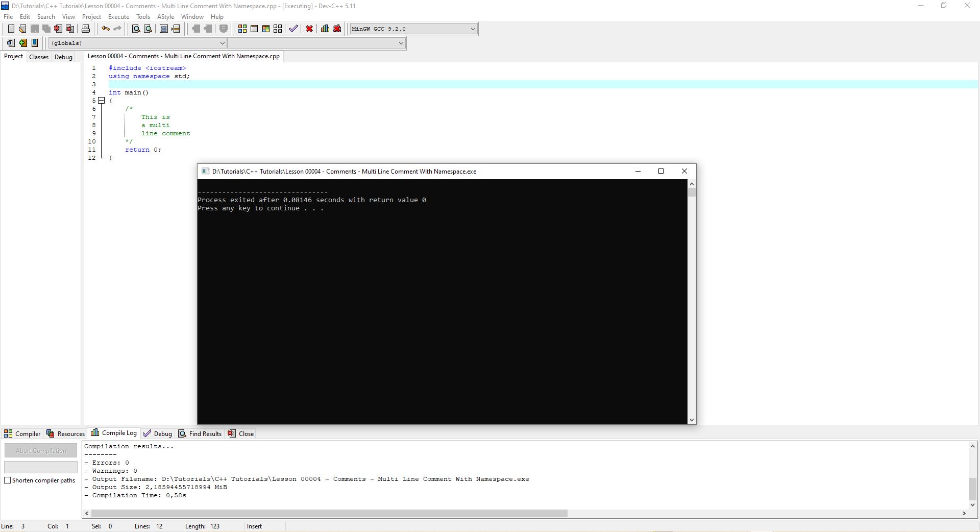This screenshot has width=980, height=532.
Task: Open the Execute menu
Action: point(118,17)
